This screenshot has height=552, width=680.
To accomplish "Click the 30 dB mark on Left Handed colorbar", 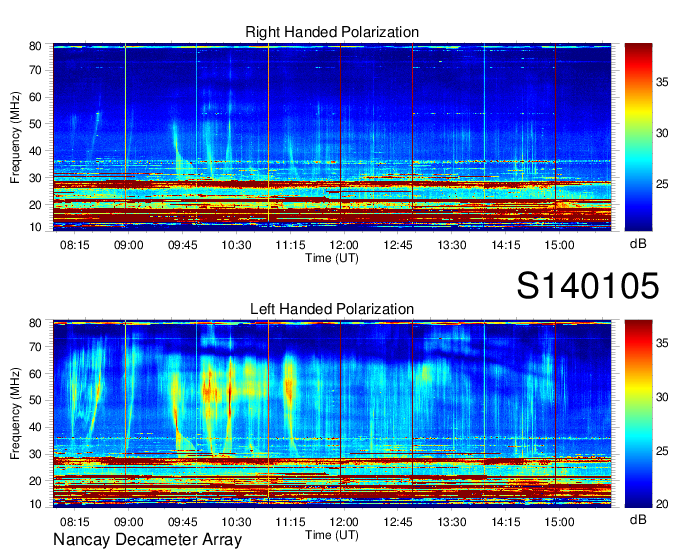I will (x=662, y=397).
